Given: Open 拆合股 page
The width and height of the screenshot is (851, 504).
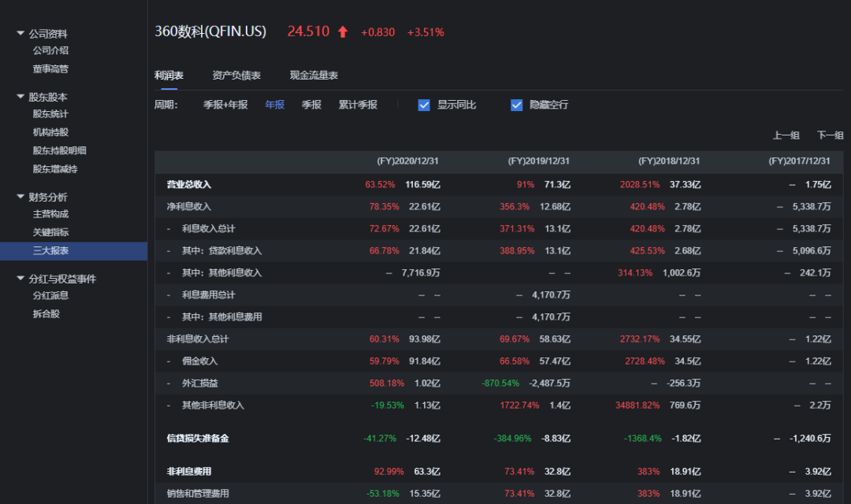Looking at the screenshot, I should 46,314.
